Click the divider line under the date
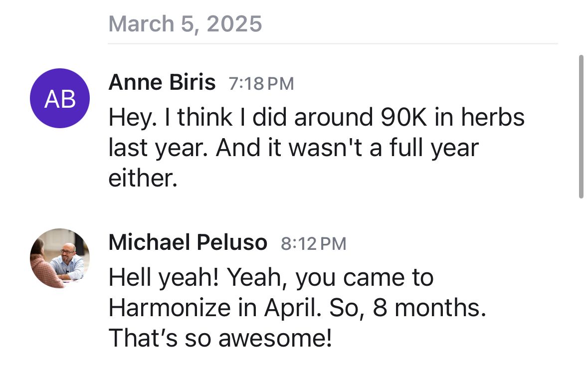The width and height of the screenshot is (588, 384). pyautogui.click(x=332, y=43)
